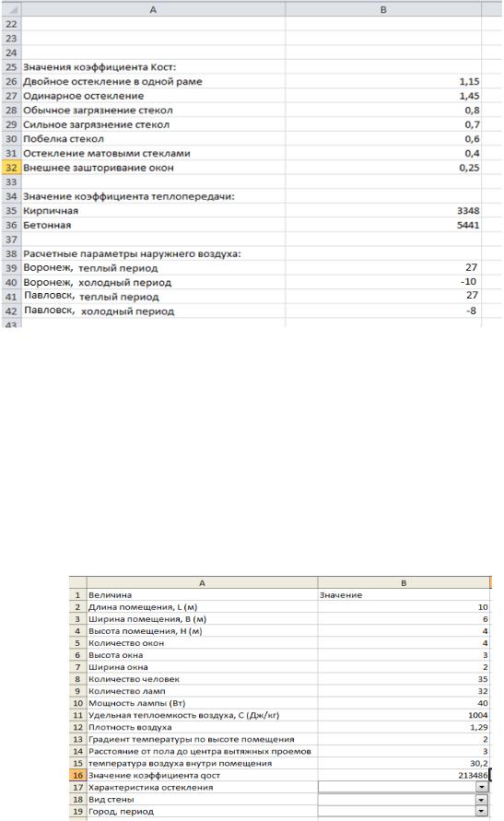
Task: Click value 1,29 in lower sheet
Action: [x=479, y=727]
